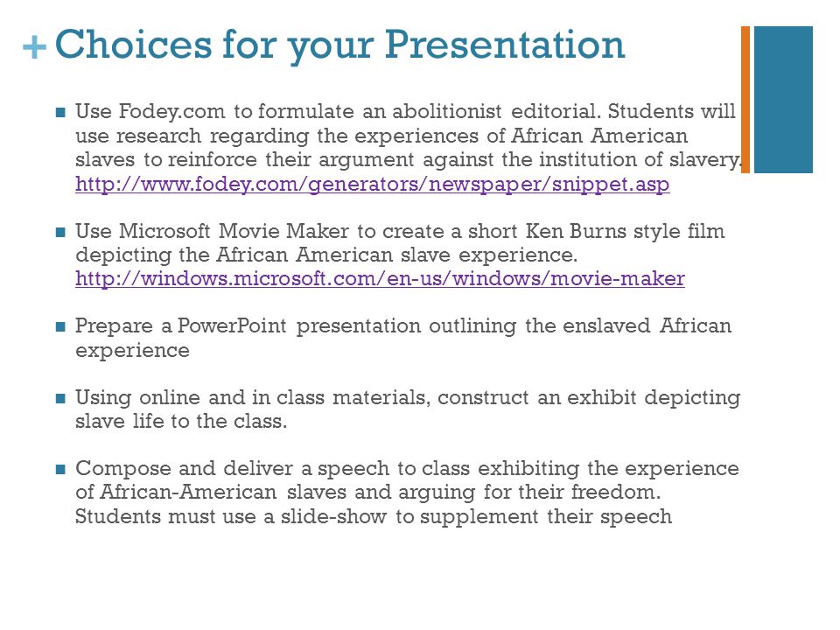The width and height of the screenshot is (840, 630).
Task: Click the word 'experience' under PowerPoint bullet
Action: click(x=132, y=351)
